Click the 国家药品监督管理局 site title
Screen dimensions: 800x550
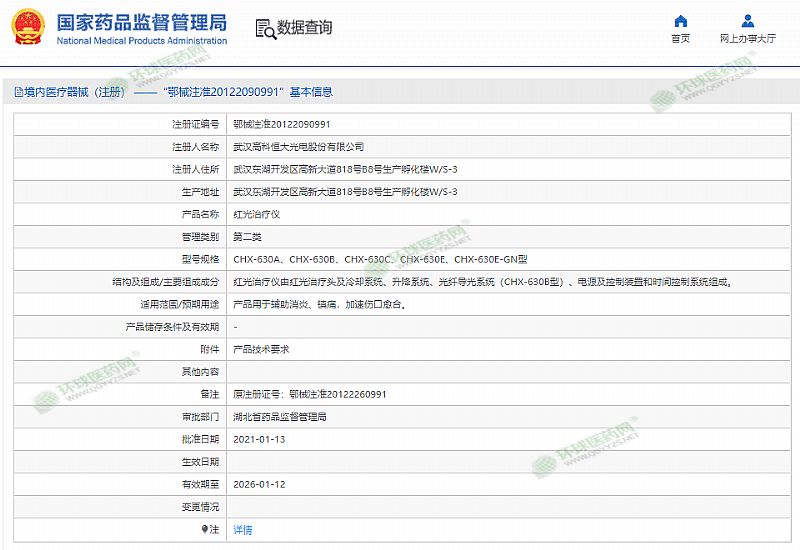pyautogui.click(x=141, y=22)
